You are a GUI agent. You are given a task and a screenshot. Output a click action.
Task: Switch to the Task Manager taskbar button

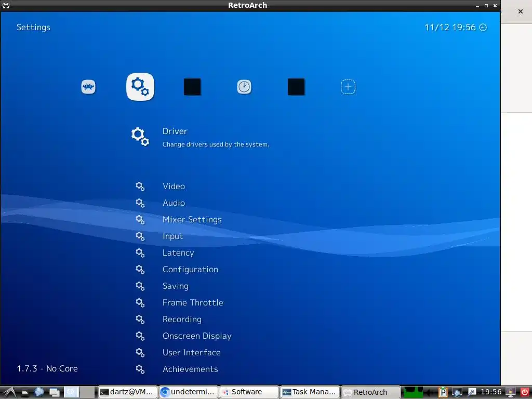coord(310,392)
